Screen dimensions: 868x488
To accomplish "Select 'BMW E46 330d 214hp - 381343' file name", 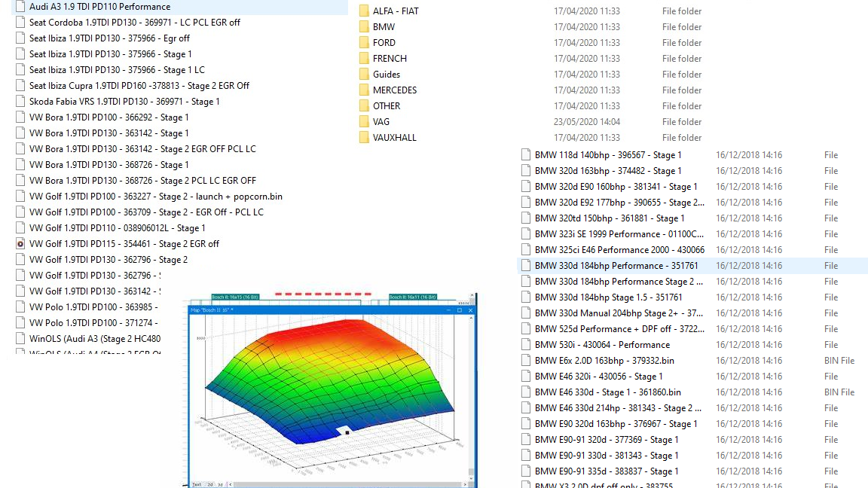I will [619, 407].
